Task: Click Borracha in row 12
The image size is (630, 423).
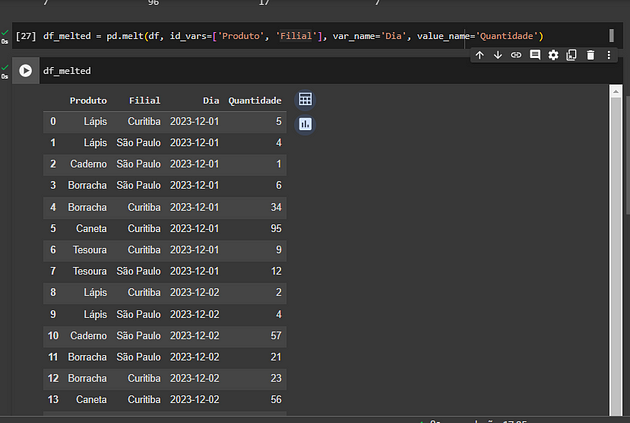Action: pyautogui.click(x=87, y=378)
